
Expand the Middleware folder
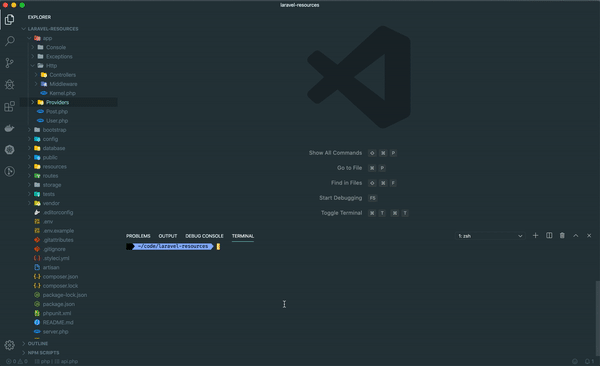[63, 84]
